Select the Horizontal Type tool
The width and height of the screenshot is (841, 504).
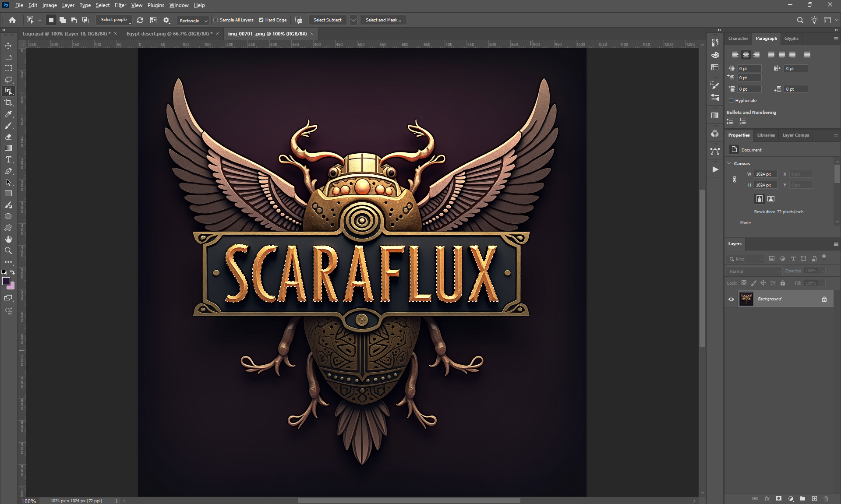pos(8,159)
